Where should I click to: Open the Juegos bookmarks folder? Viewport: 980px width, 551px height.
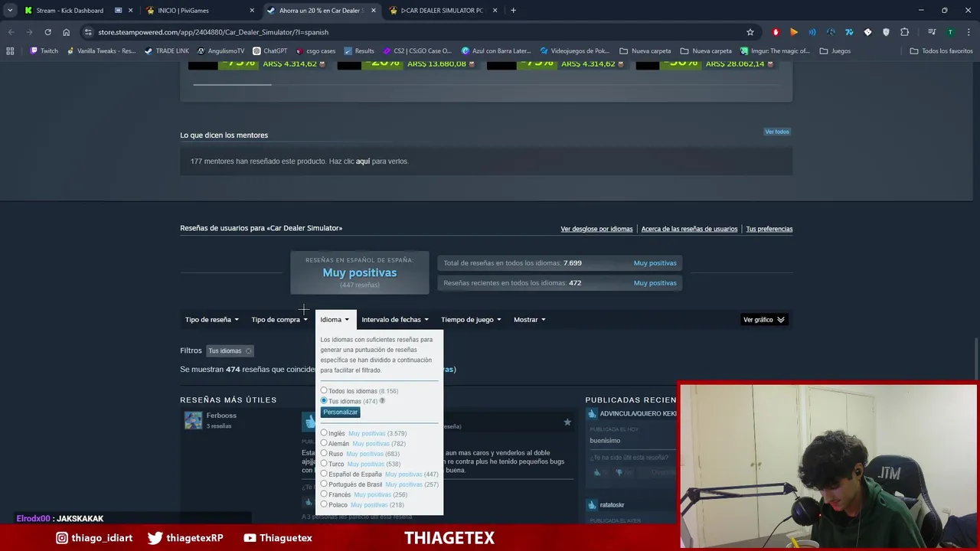tap(835, 51)
